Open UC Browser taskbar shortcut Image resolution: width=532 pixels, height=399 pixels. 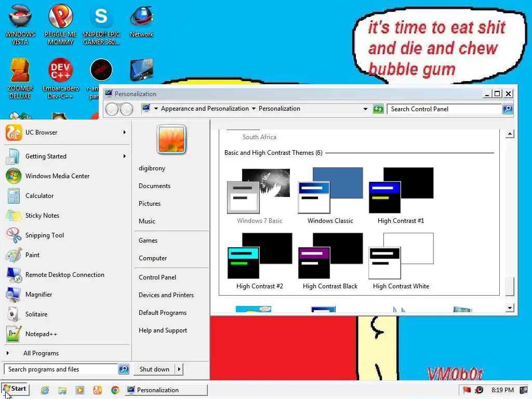click(x=97, y=390)
